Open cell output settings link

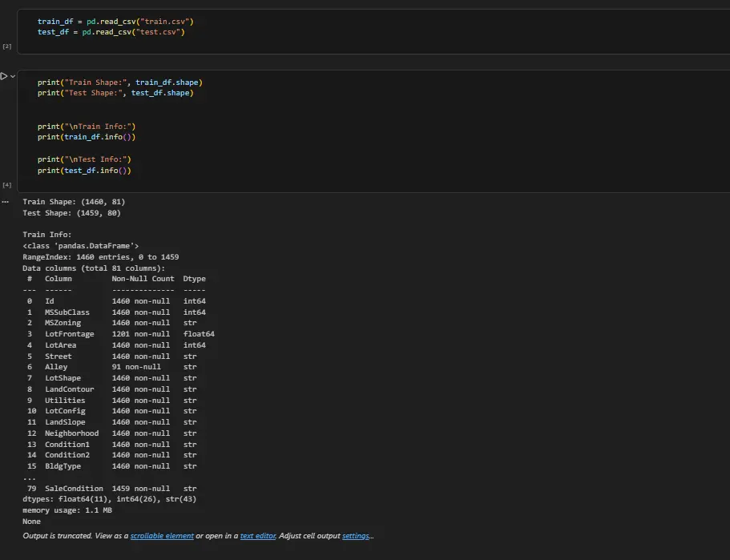tap(356, 536)
